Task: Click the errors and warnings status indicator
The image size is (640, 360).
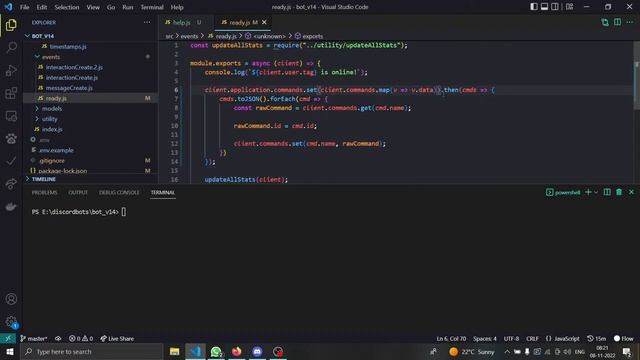Action: 81,338
